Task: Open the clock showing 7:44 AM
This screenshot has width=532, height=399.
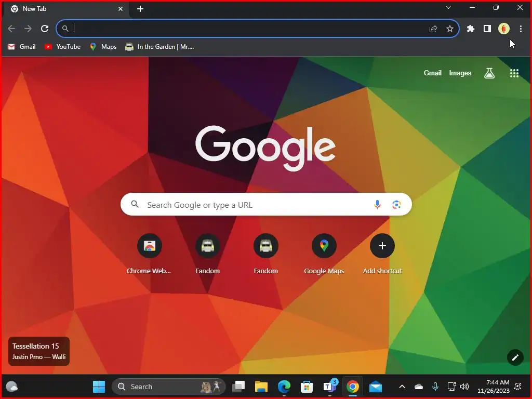Action: [494, 387]
